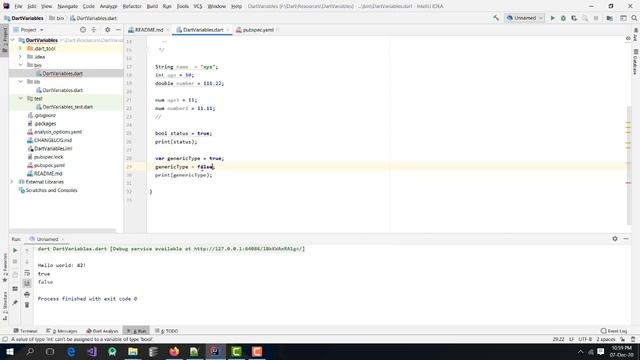Click the layout icon in the Run panel
The height and width of the screenshot is (360, 640).
15,289
